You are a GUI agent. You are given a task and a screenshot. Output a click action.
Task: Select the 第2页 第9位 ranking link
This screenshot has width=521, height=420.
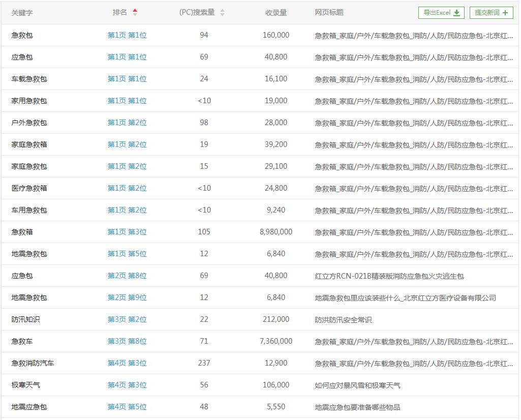pos(127,297)
